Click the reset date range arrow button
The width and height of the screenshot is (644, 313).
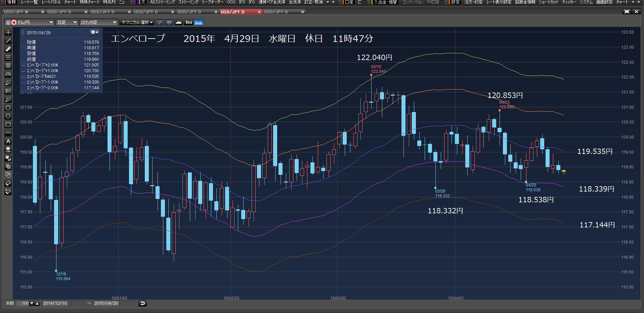point(142,303)
